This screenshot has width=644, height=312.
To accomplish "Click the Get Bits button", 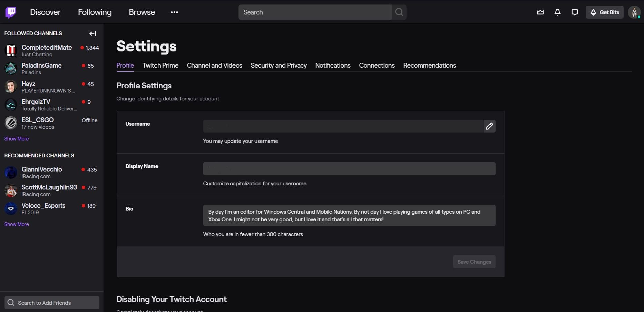I will (x=605, y=12).
